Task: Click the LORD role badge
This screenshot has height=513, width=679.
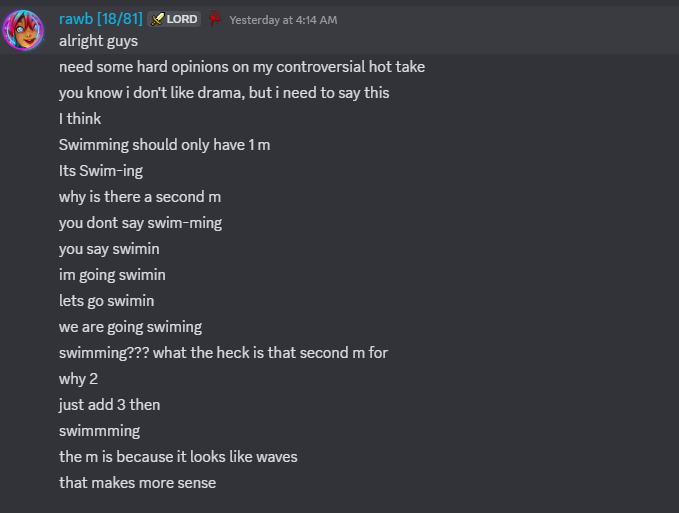Action: 174,19
